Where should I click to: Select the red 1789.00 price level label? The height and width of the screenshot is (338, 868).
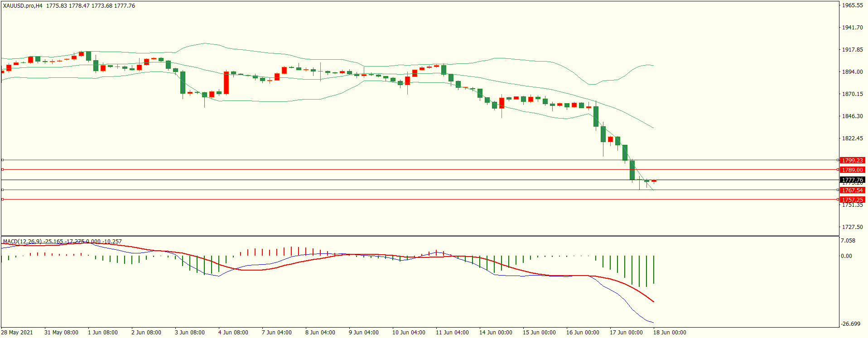coord(852,170)
